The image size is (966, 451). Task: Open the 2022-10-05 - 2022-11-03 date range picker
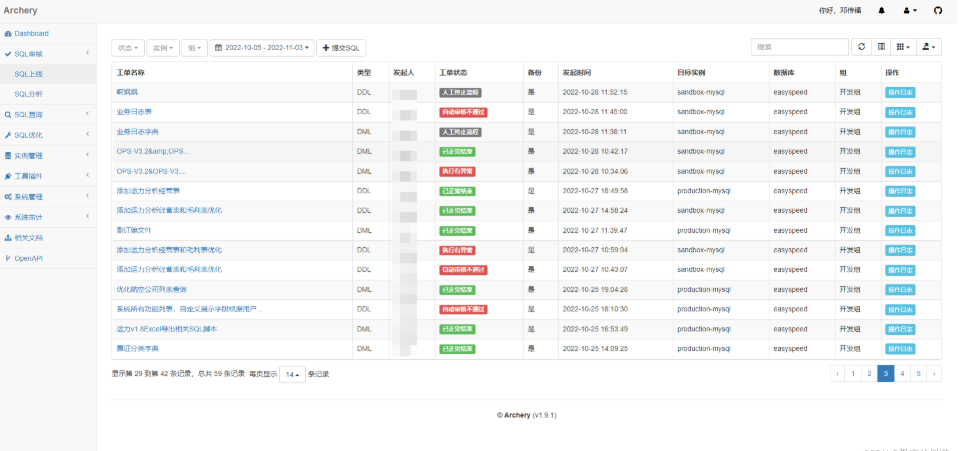(262, 47)
